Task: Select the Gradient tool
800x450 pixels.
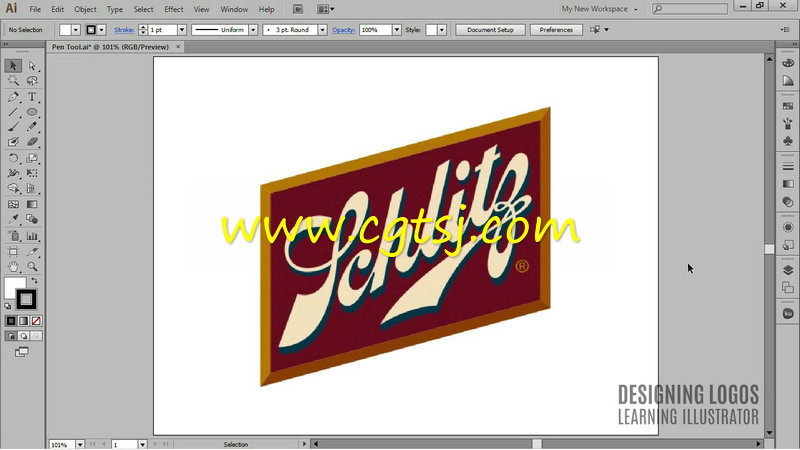Action: point(32,204)
